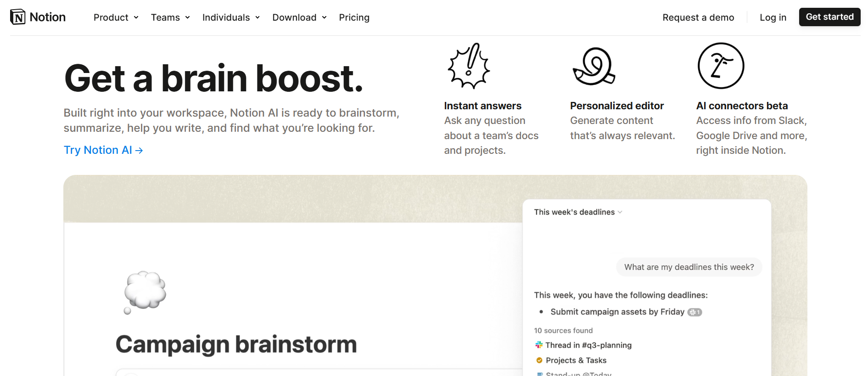Open the Thread in #q3-planning source
The image size is (868, 376).
[x=588, y=345]
